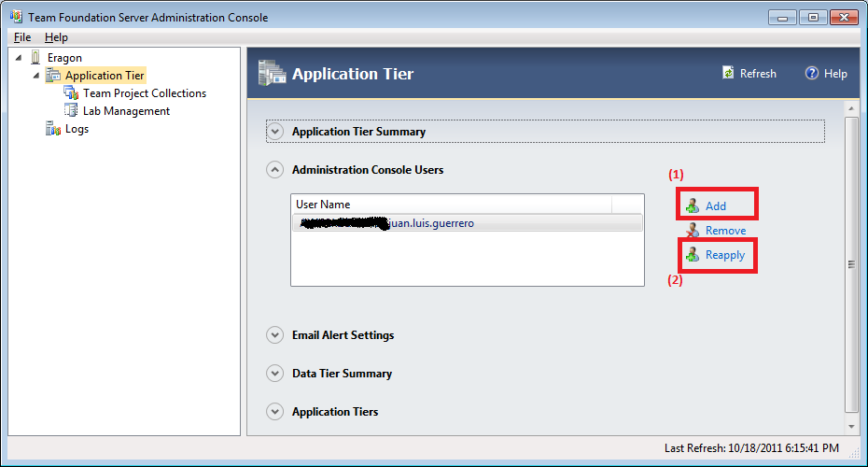The image size is (868, 467).
Task: Select Eragon server tree item
Action: point(64,58)
